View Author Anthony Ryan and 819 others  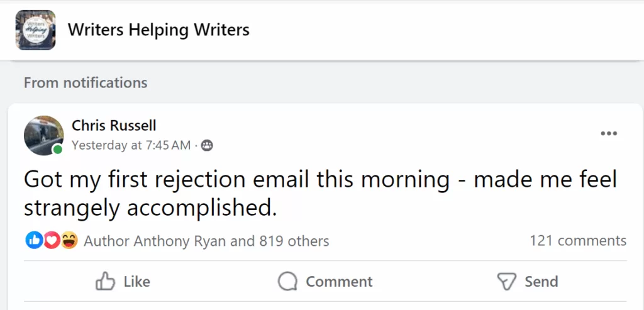coord(206,241)
